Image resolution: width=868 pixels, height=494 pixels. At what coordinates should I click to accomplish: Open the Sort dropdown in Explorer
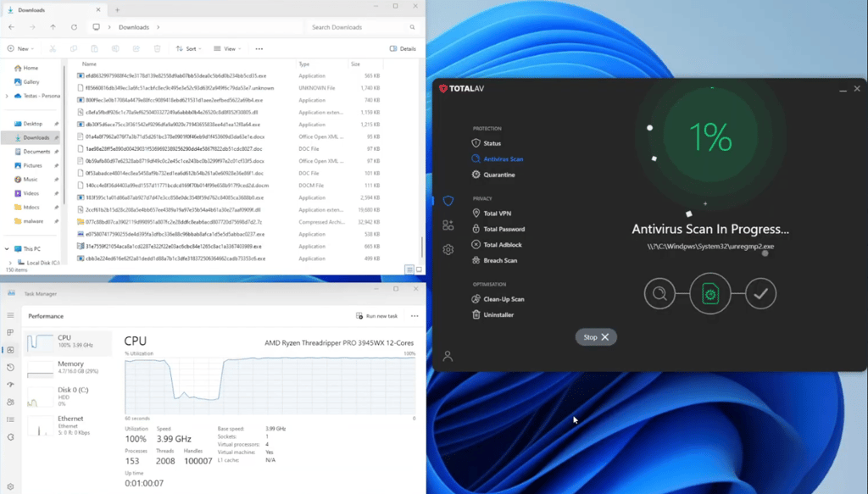(189, 48)
